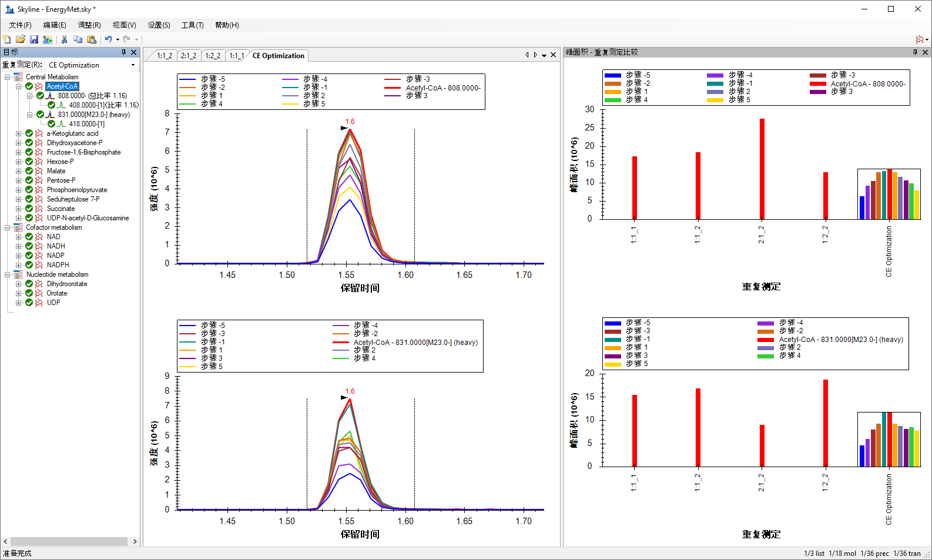Click the Open file folder icon

pos(21,39)
